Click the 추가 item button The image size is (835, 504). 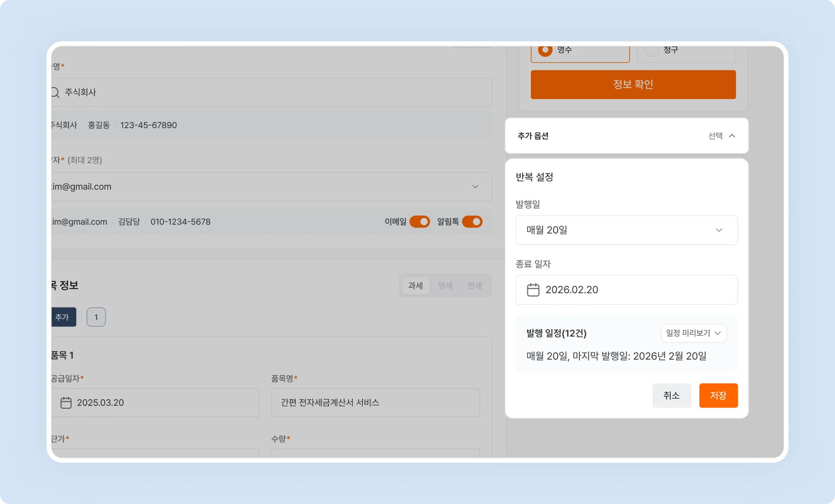[63, 317]
